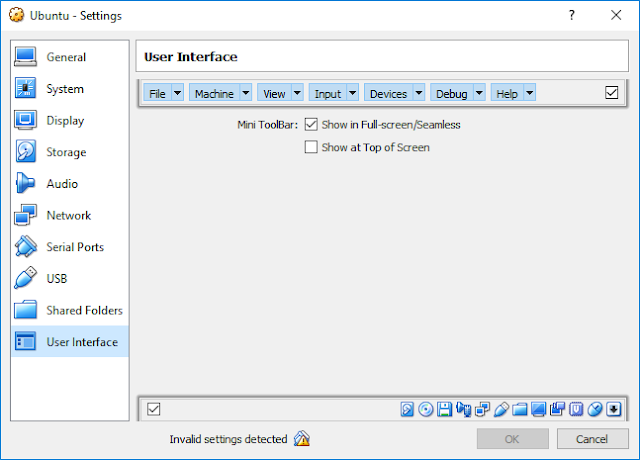Expand the Help menu dropdown arrow

(529, 93)
